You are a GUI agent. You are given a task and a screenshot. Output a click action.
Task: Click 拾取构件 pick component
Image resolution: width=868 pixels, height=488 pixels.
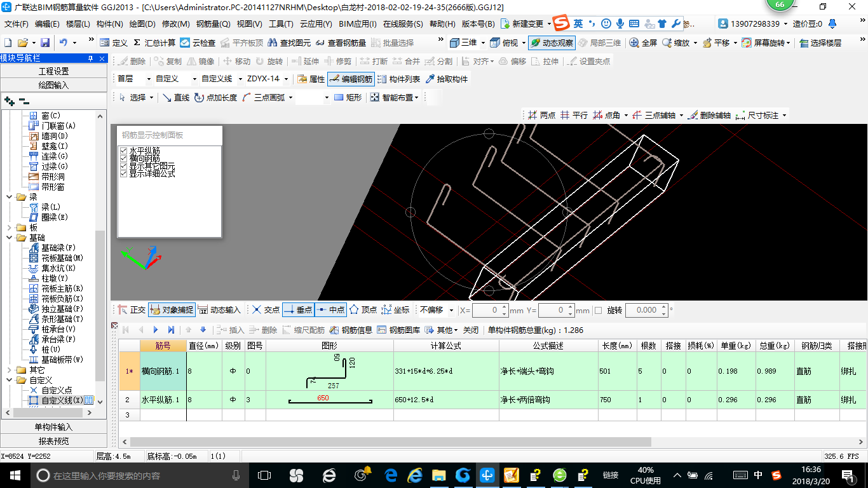pos(447,79)
